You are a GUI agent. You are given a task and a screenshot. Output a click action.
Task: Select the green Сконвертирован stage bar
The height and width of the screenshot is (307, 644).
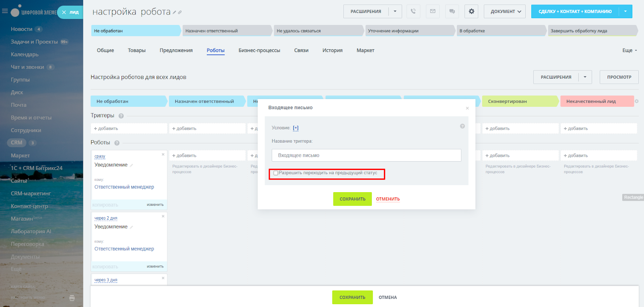pyautogui.click(x=519, y=102)
